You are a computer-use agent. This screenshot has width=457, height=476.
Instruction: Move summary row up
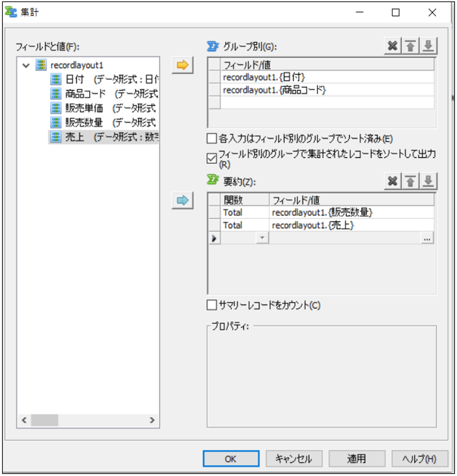point(411,181)
